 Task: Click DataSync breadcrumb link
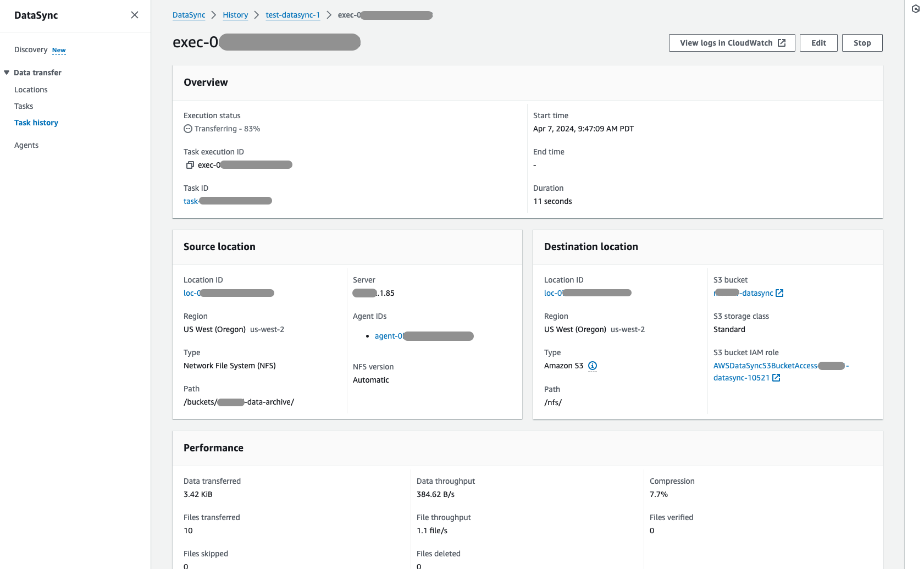coord(189,15)
